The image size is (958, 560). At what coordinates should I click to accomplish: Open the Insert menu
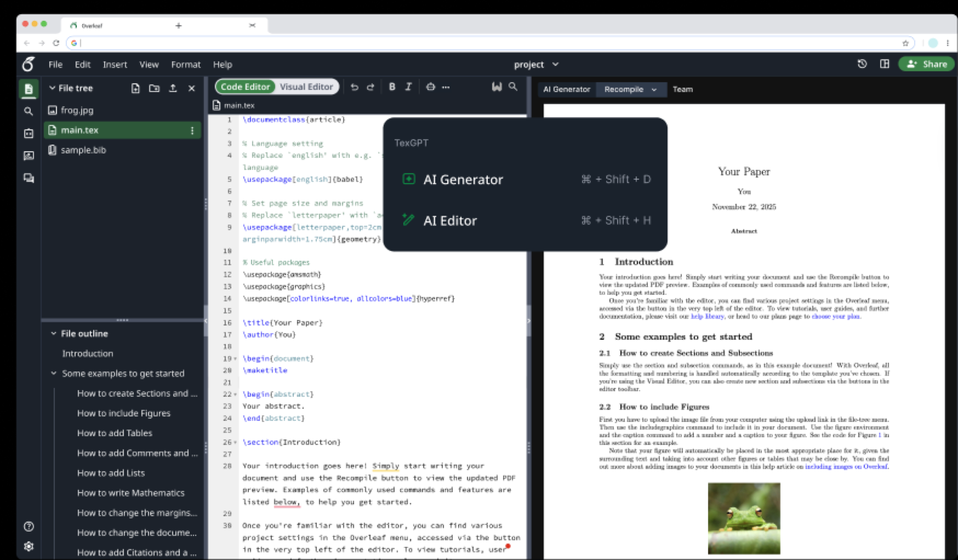click(115, 64)
